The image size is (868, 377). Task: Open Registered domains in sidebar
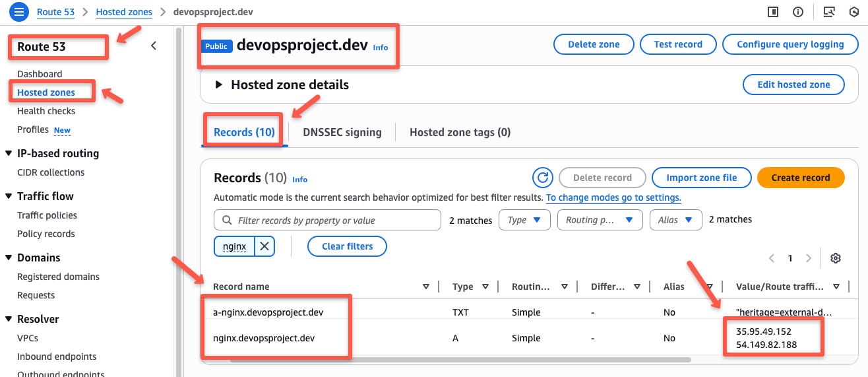tap(58, 277)
